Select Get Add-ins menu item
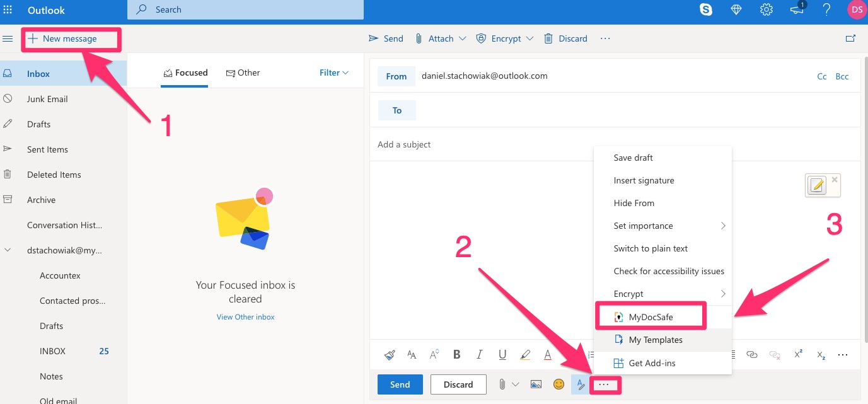Viewport: 868px width, 404px height. pyautogui.click(x=663, y=363)
